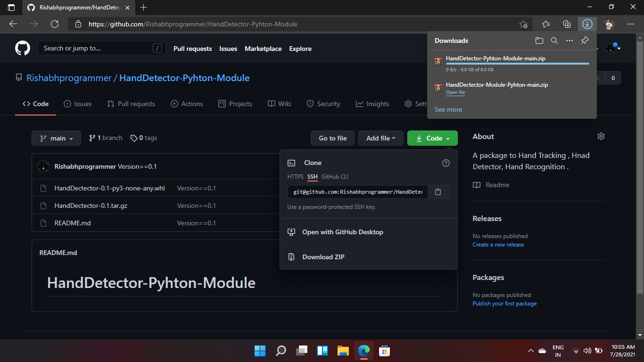Refresh the current page

point(55,24)
